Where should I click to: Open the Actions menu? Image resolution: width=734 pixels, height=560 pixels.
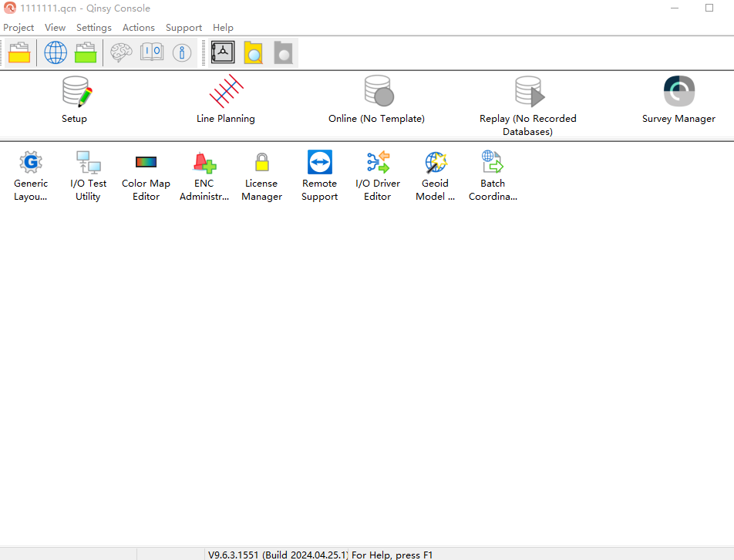click(x=139, y=28)
